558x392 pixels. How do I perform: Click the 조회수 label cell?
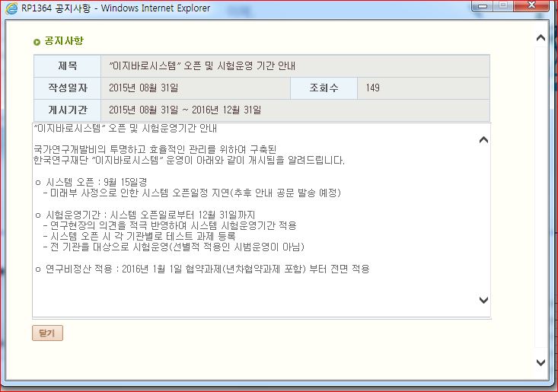click(x=324, y=88)
